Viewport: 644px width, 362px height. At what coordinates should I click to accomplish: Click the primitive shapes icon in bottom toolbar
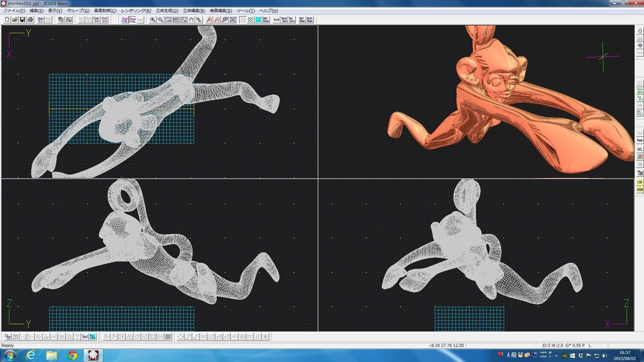[x=7, y=337]
